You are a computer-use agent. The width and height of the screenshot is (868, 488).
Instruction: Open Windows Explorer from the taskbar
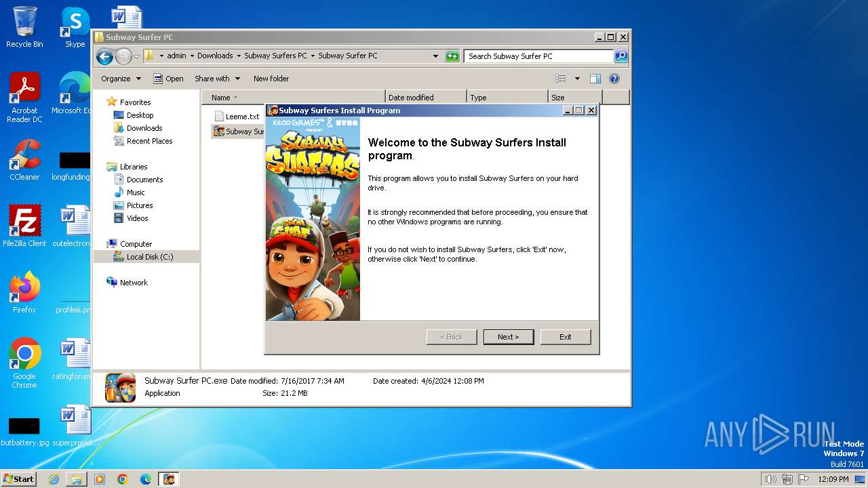point(77,479)
